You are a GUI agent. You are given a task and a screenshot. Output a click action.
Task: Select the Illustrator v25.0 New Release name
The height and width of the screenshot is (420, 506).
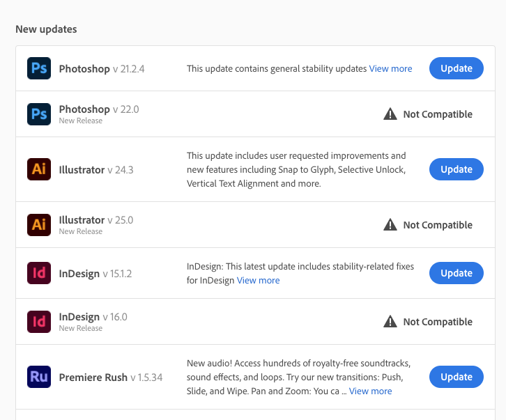(82, 220)
